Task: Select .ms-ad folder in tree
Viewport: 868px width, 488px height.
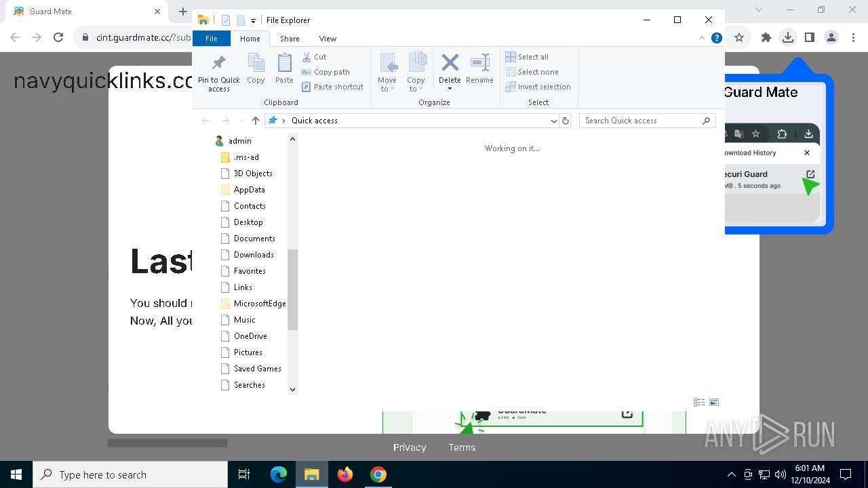Action: [x=246, y=157]
